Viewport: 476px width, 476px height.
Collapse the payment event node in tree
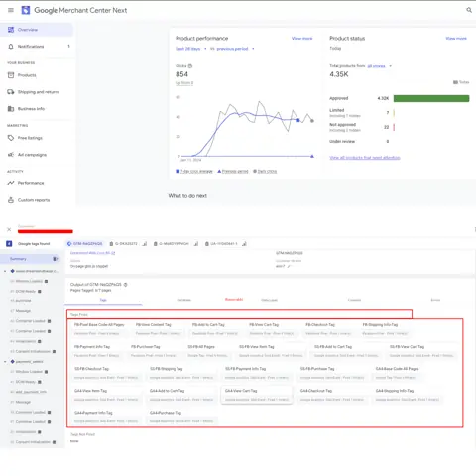pyautogui.click(x=5, y=362)
